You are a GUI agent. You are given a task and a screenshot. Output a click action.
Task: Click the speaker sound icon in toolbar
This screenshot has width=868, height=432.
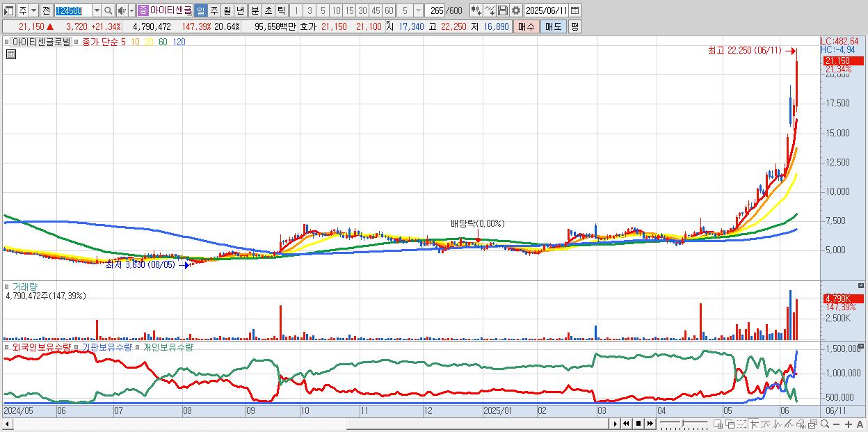coord(122,10)
